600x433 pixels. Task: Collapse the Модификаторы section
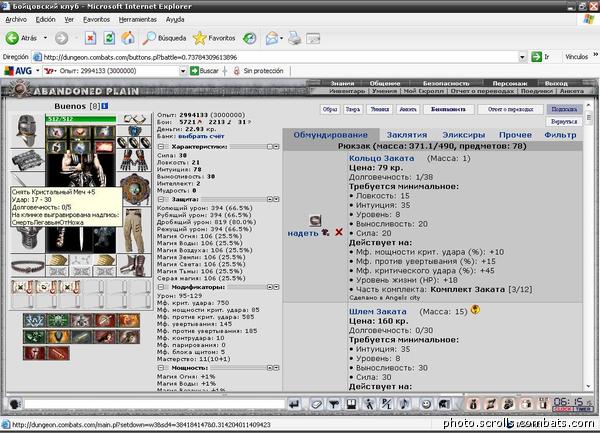tap(161, 287)
